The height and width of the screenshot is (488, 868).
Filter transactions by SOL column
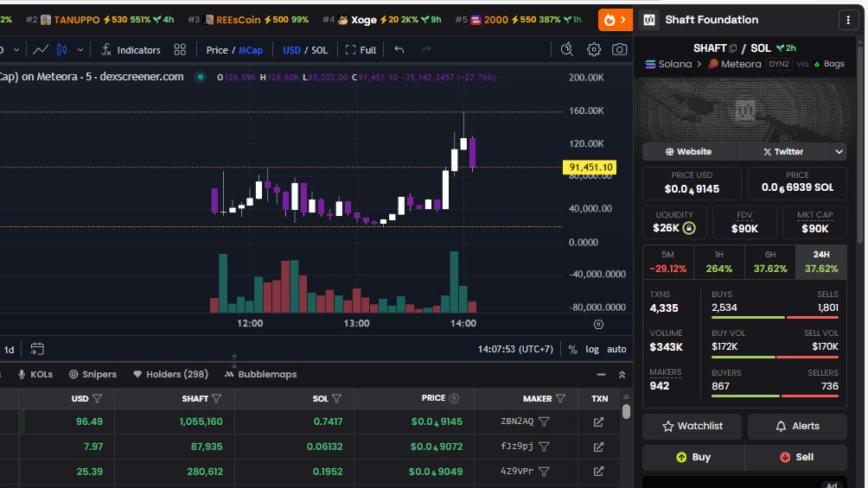(336, 398)
